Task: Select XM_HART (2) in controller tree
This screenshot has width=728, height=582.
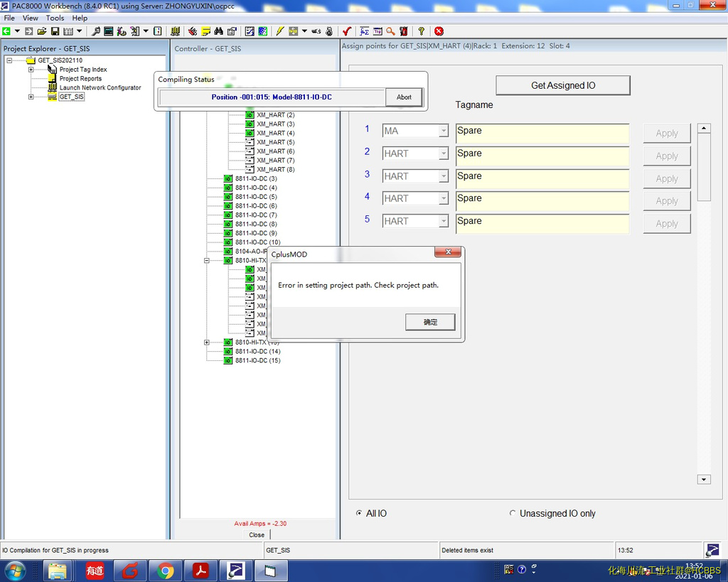Action: [x=276, y=115]
